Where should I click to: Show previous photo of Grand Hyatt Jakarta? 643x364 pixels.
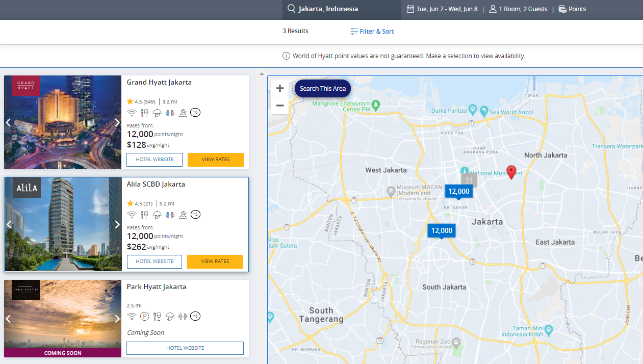[x=8, y=122]
